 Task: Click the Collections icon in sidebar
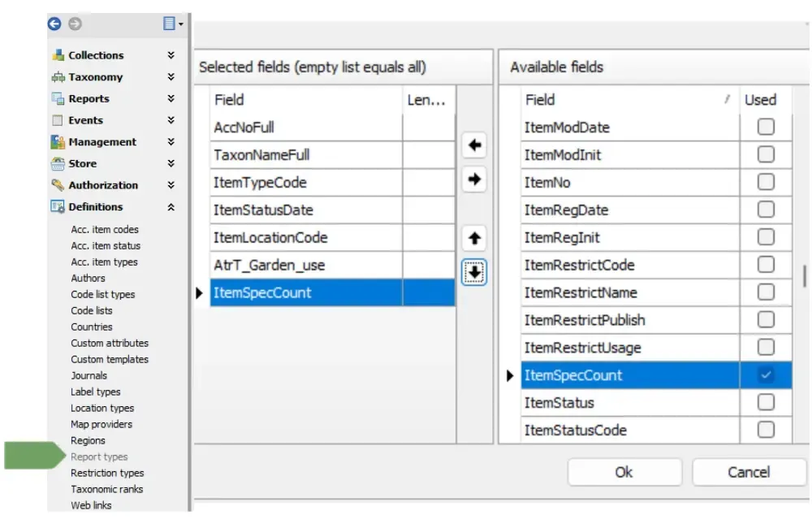[x=58, y=55]
